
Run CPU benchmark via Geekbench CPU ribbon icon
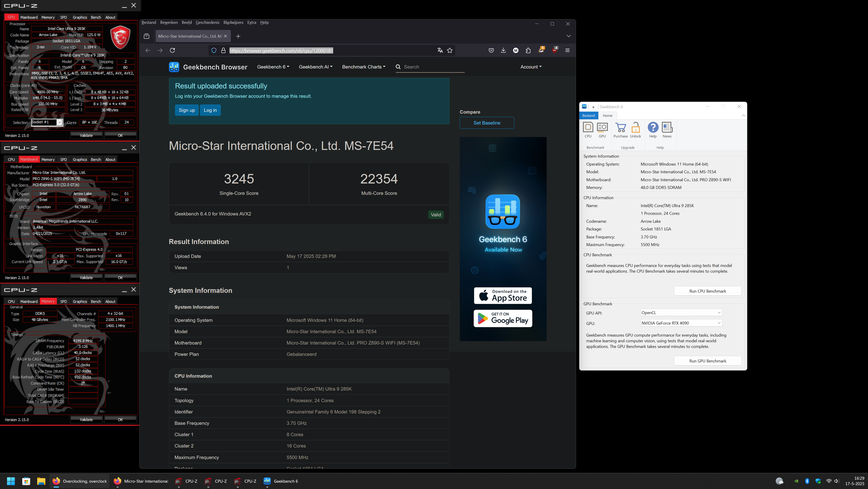click(588, 130)
